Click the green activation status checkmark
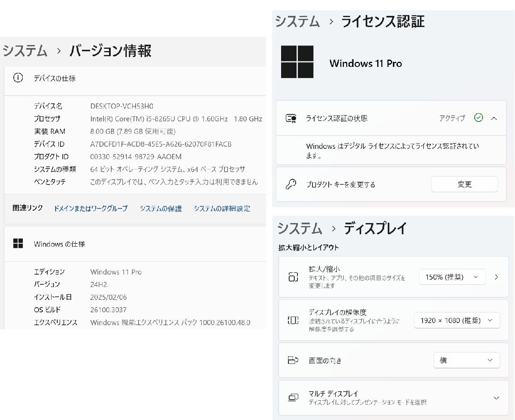Image resolution: width=515 pixels, height=420 pixels. pos(479,118)
